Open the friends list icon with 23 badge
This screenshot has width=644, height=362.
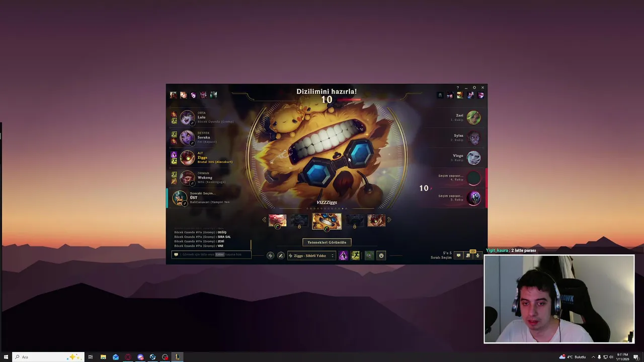pos(468,256)
